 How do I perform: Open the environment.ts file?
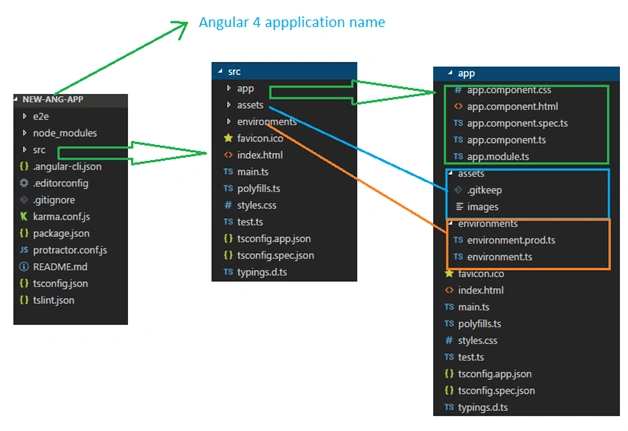coord(499,257)
